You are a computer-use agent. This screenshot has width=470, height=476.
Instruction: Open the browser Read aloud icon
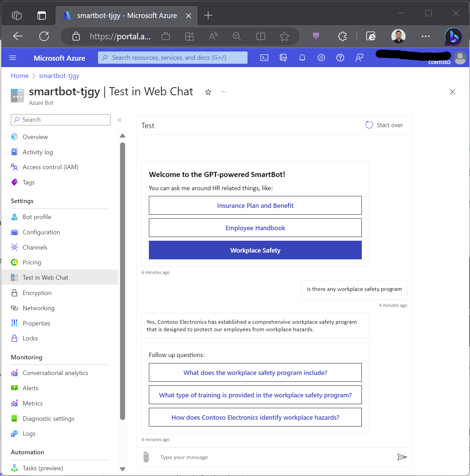[x=213, y=36]
